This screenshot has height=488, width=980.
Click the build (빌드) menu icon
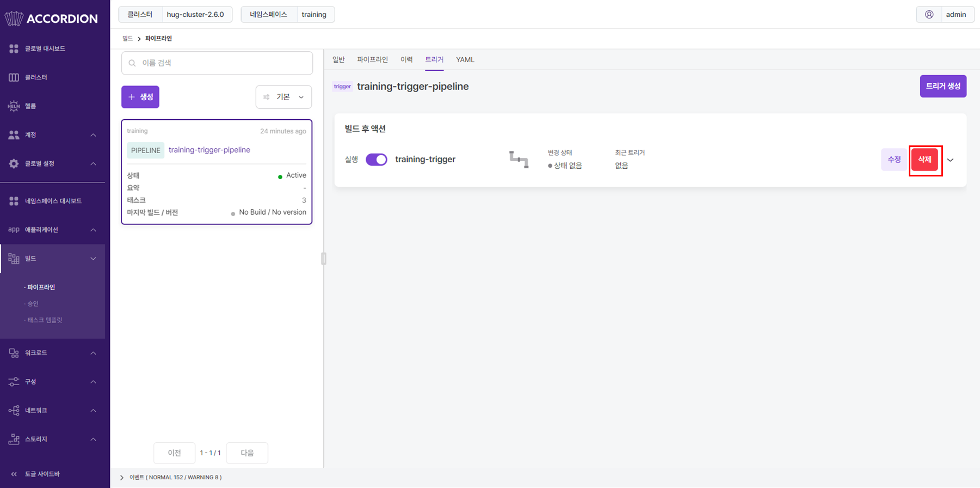[14, 258]
